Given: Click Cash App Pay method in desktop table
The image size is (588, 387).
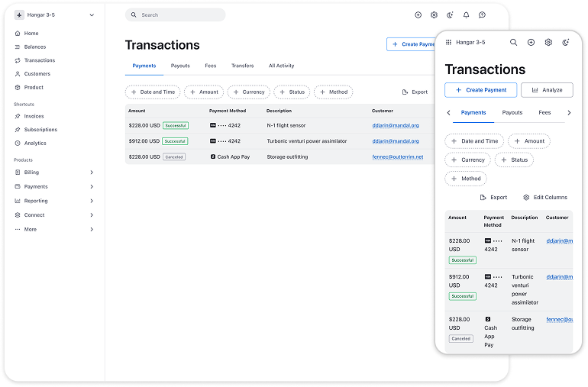Looking at the screenshot, I should (x=230, y=157).
